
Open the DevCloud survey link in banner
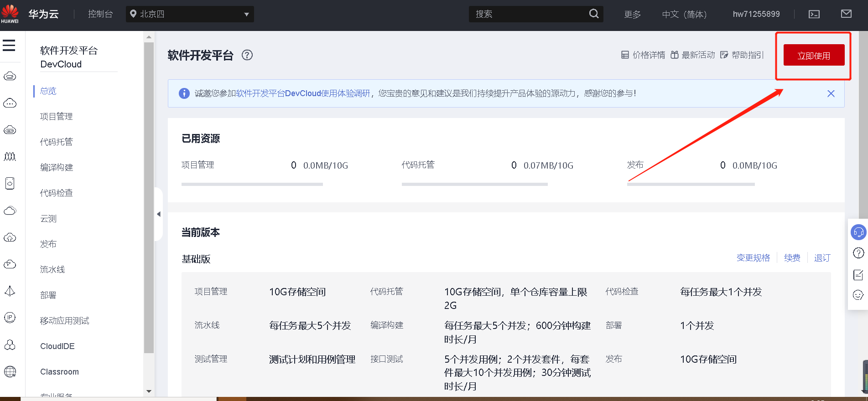[x=303, y=93]
